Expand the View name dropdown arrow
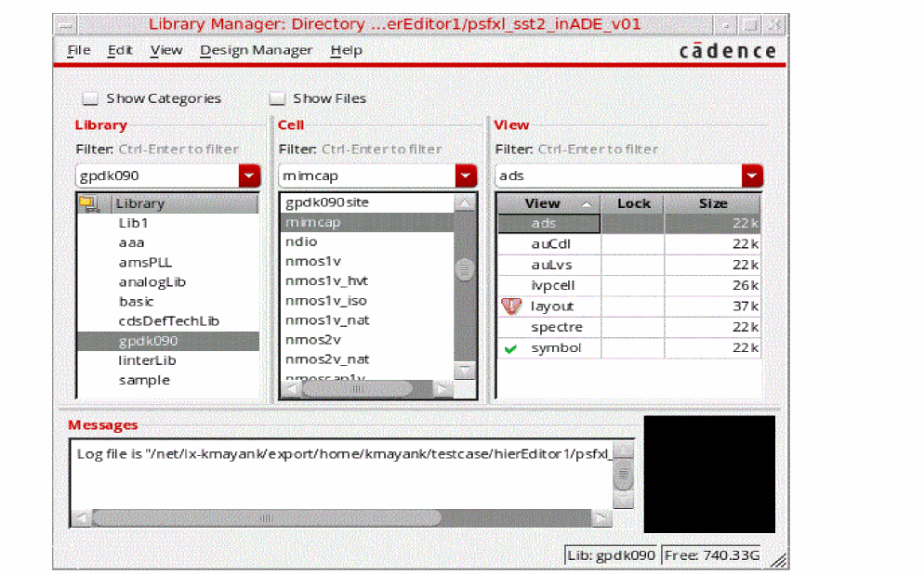924x574 pixels. click(752, 176)
